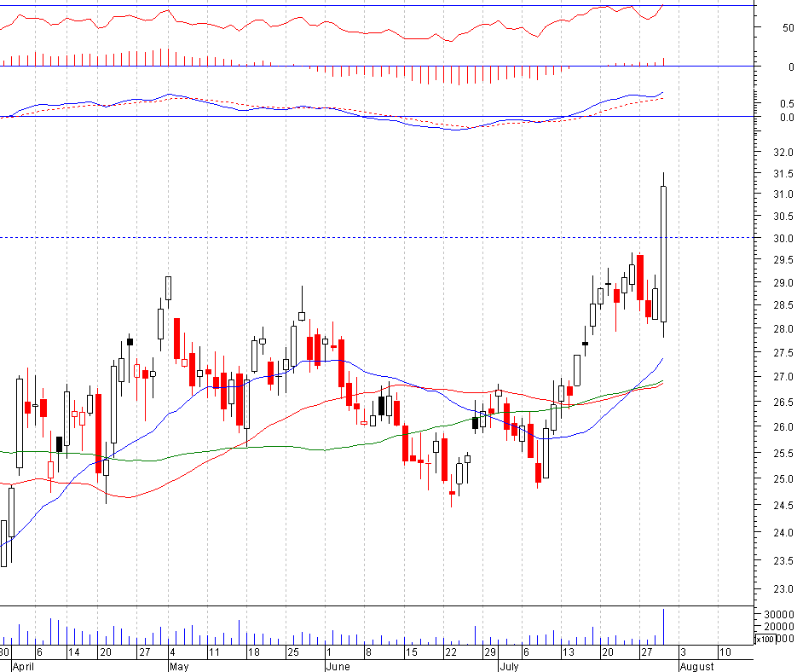Select the 15 date label in June
This screenshot has width=797, height=672.
(411, 652)
